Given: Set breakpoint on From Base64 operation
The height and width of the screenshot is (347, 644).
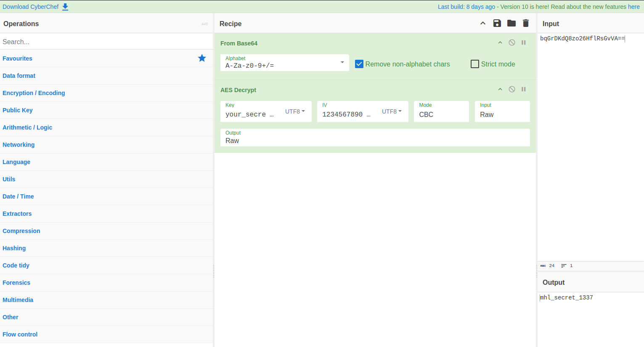Looking at the screenshot, I should coord(524,42).
